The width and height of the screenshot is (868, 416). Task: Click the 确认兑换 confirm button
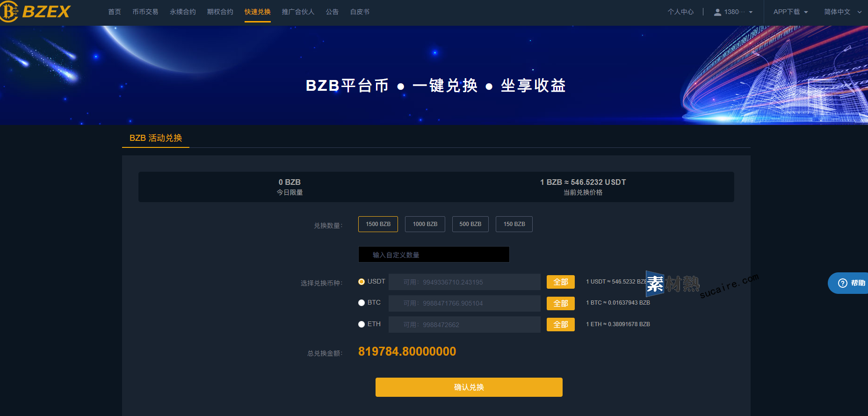(469, 387)
